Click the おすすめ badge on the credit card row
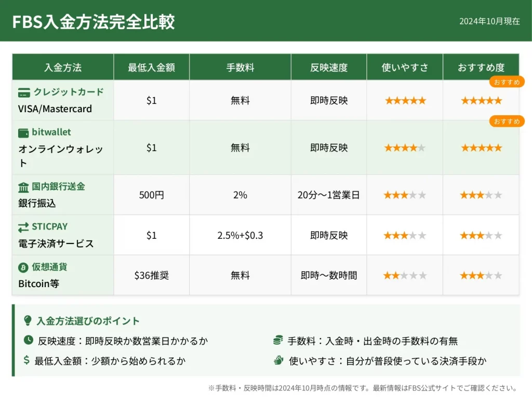The image size is (532, 405). (507, 82)
